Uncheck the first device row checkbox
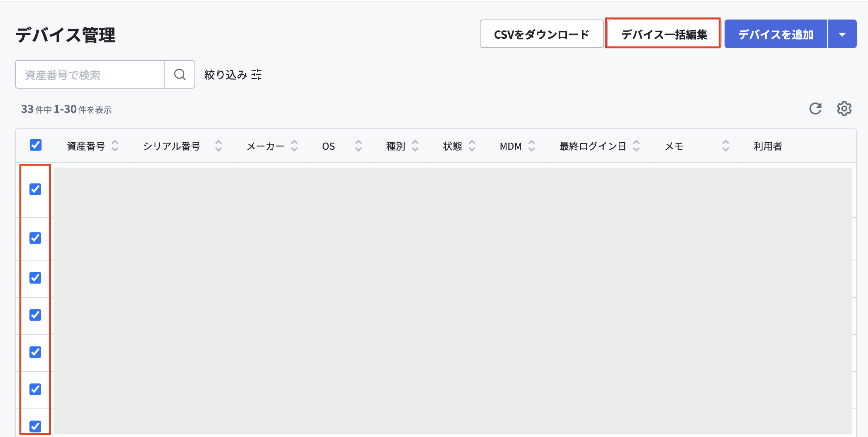868x437 pixels. click(35, 189)
